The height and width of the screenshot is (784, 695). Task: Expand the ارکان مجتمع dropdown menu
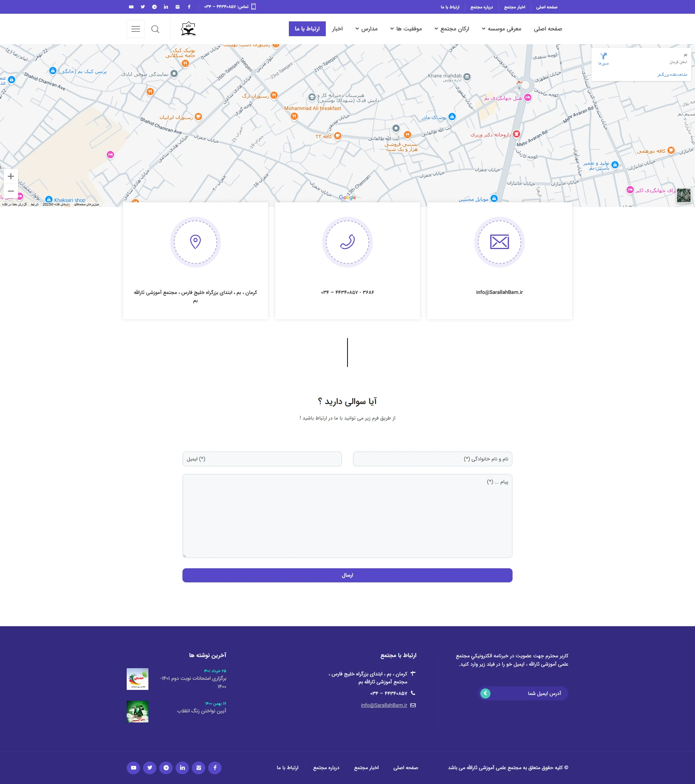pyautogui.click(x=451, y=29)
